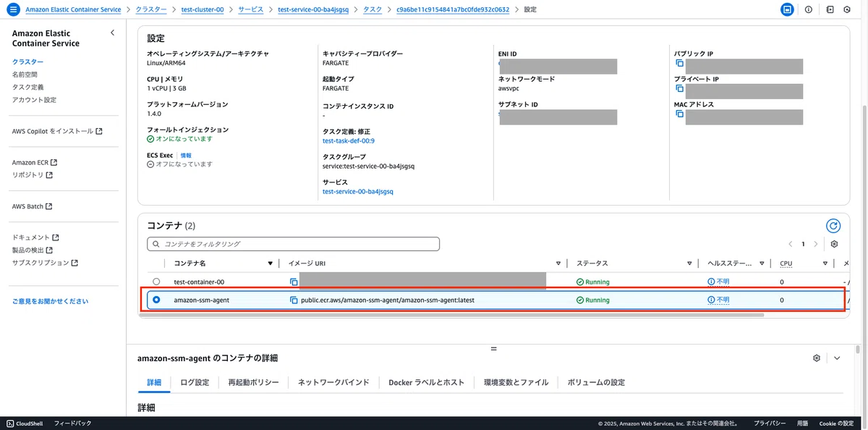868x430 pixels.
Task: Open Amazon ECR external link
Action: 34,162
